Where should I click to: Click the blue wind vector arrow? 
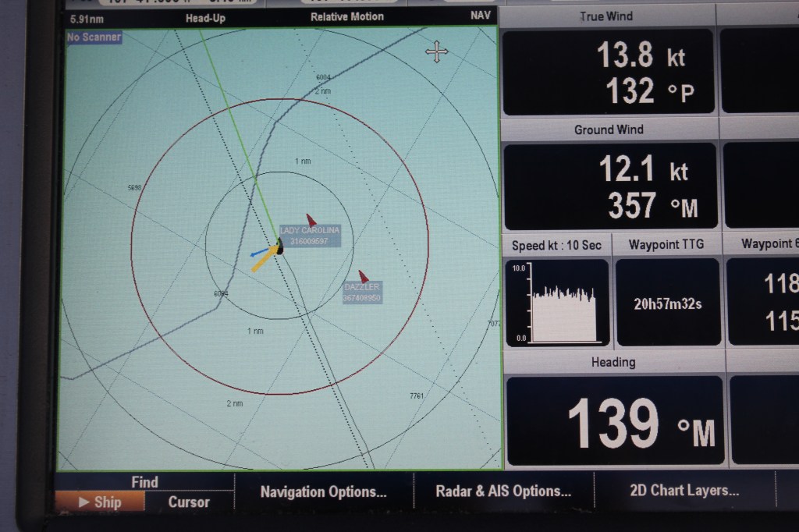(257, 253)
